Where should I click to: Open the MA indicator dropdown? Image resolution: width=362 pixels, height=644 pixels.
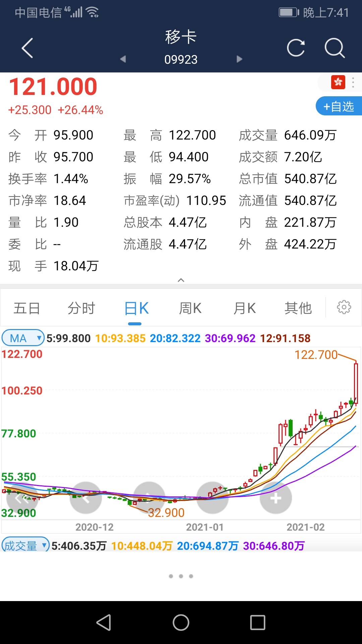point(23,338)
